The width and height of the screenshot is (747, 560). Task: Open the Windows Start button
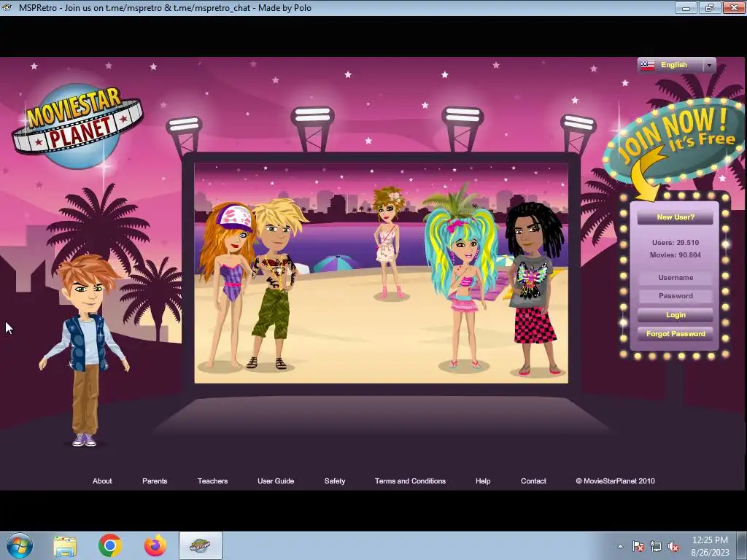point(20,545)
